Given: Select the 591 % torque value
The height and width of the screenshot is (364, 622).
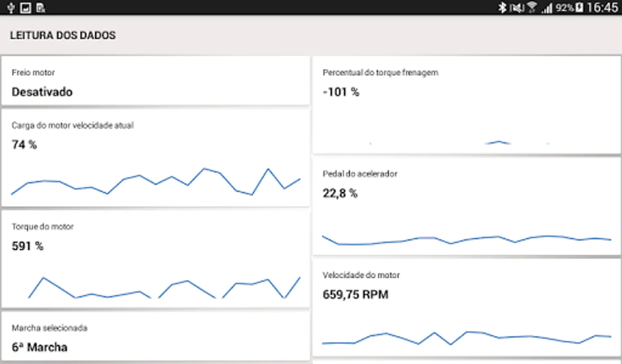Looking at the screenshot, I should (28, 246).
